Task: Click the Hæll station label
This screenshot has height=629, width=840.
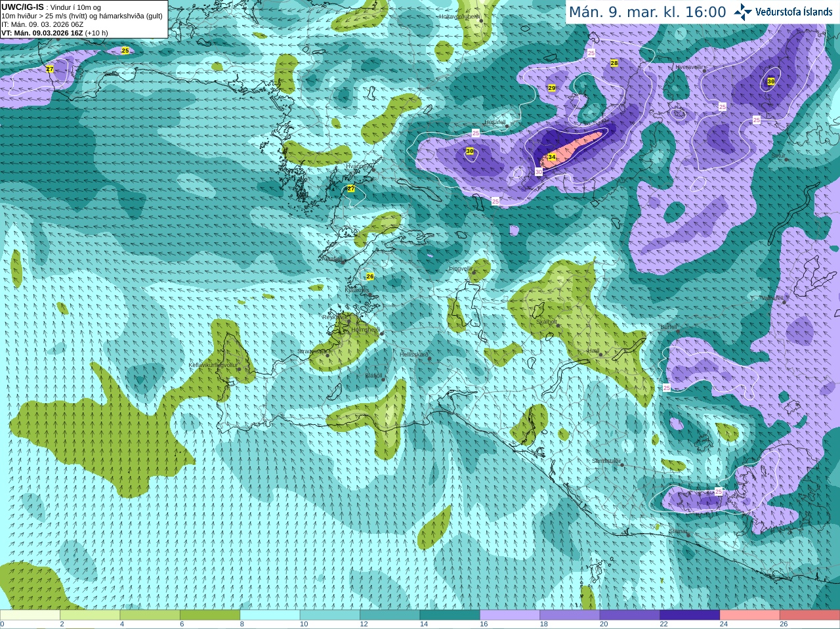Action: coord(593,351)
